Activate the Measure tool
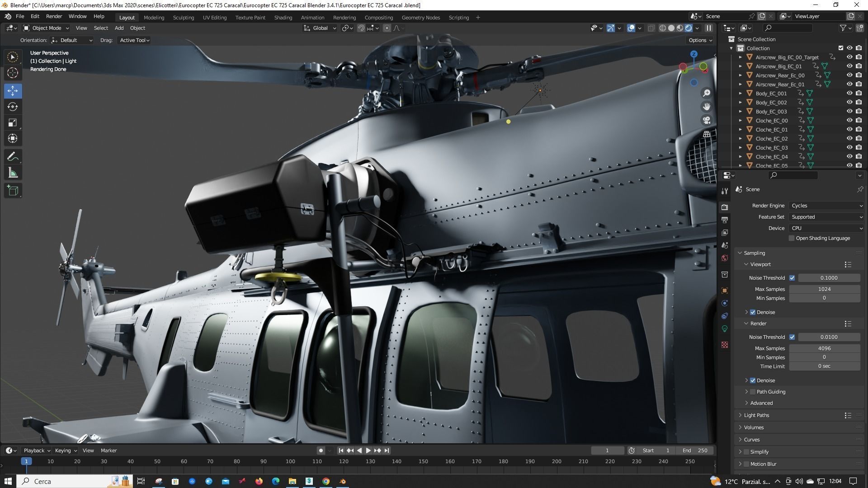The height and width of the screenshot is (488, 868). [13, 173]
